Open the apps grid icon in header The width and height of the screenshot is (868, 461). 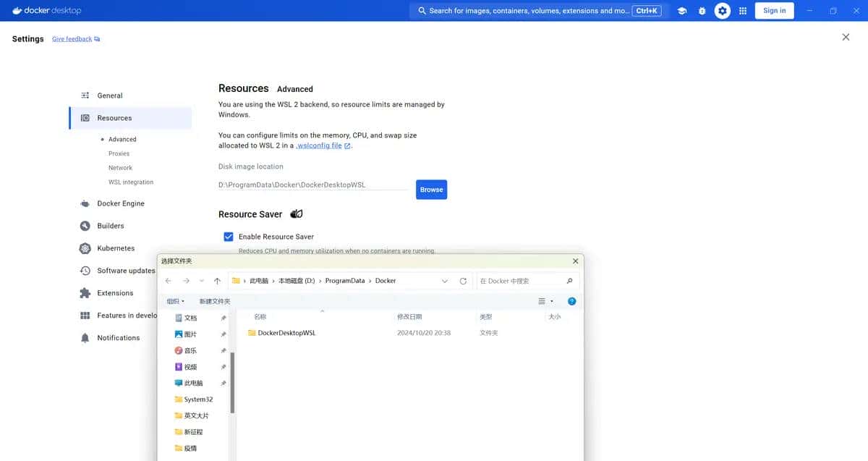pos(743,11)
